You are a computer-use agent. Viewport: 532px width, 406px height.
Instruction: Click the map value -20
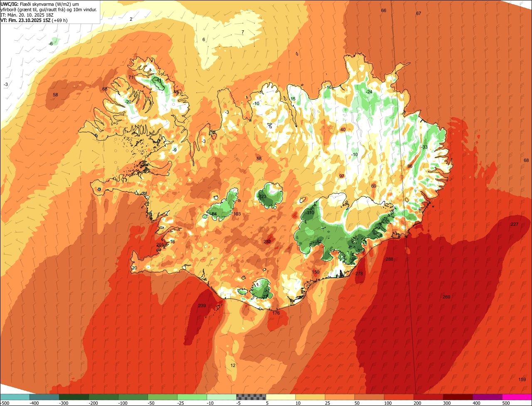coord(128,102)
